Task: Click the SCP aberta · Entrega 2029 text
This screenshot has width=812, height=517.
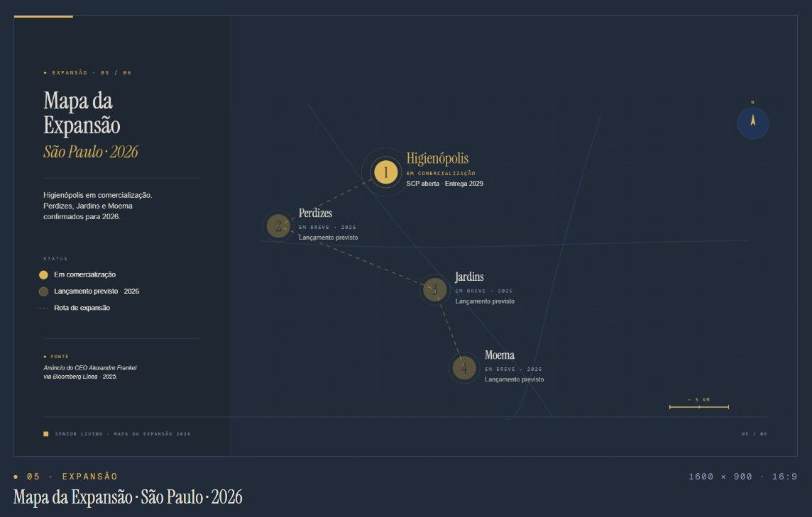Action: [444, 184]
